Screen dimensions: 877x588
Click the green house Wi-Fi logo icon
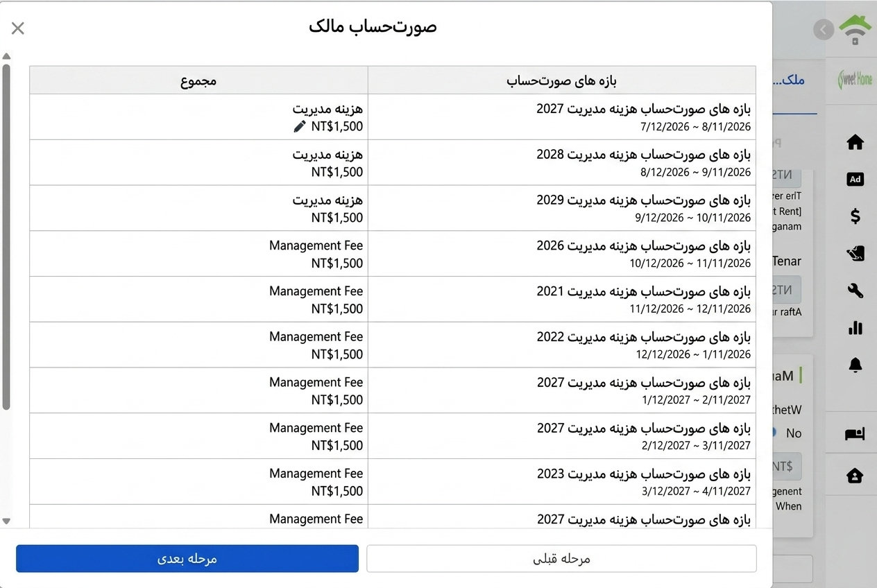pos(855,30)
